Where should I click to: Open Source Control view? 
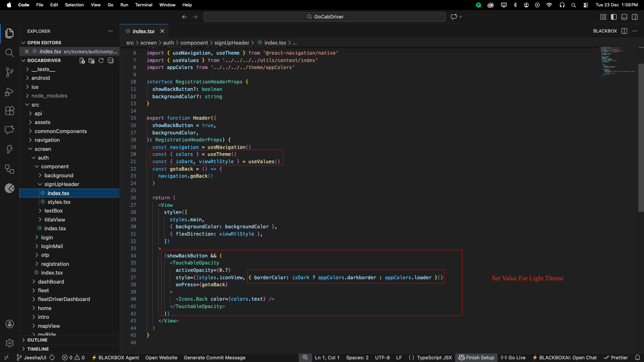click(9, 72)
